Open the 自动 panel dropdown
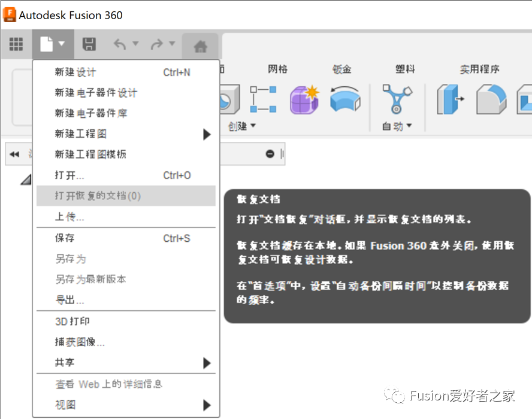This screenshot has height=419, width=532. (x=397, y=126)
